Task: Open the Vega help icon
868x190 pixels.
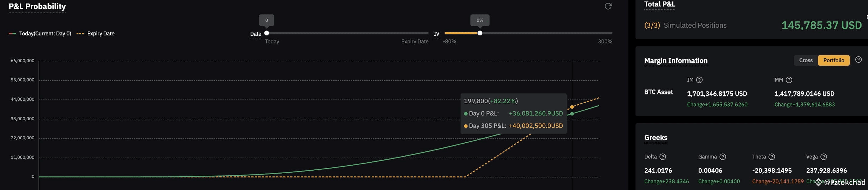Action: pyautogui.click(x=824, y=157)
